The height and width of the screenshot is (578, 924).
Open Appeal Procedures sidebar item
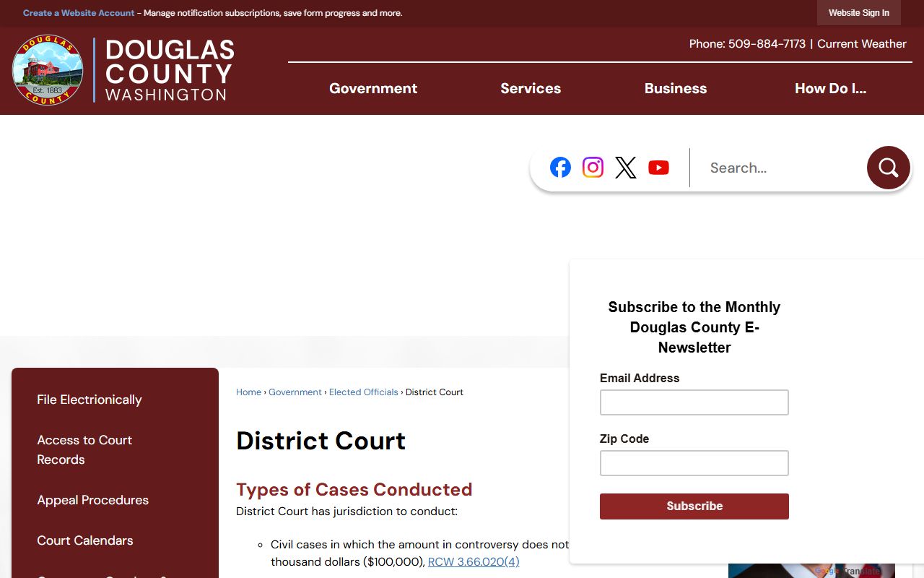coord(92,500)
